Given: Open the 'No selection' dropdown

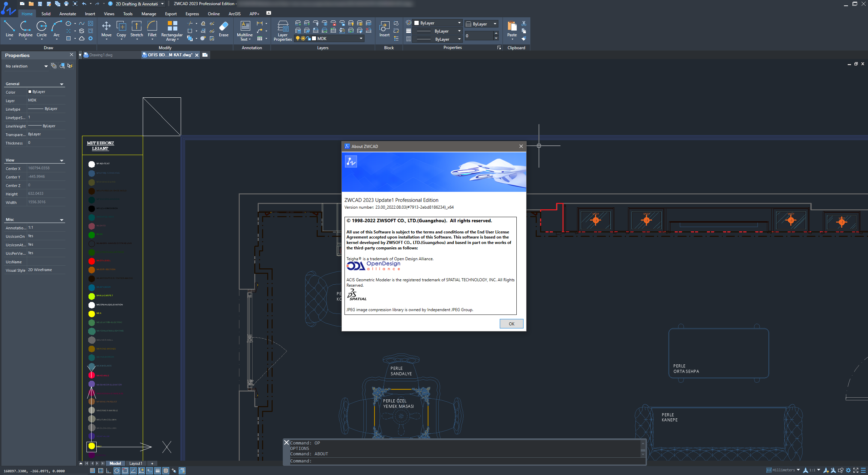Looking at the screenshot, I should (x=26, y=66).
